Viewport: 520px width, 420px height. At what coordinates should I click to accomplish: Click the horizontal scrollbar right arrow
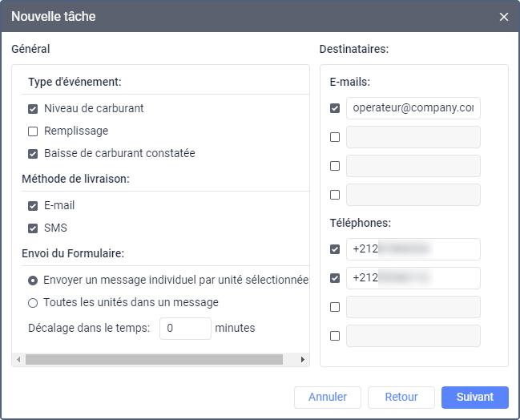click(x=304, y=360)
